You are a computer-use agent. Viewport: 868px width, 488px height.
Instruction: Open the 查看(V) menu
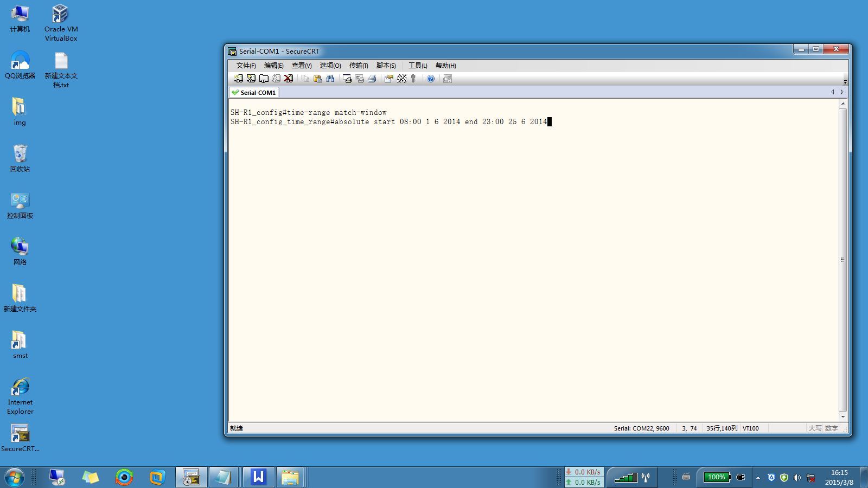click(x=302, y=66)
